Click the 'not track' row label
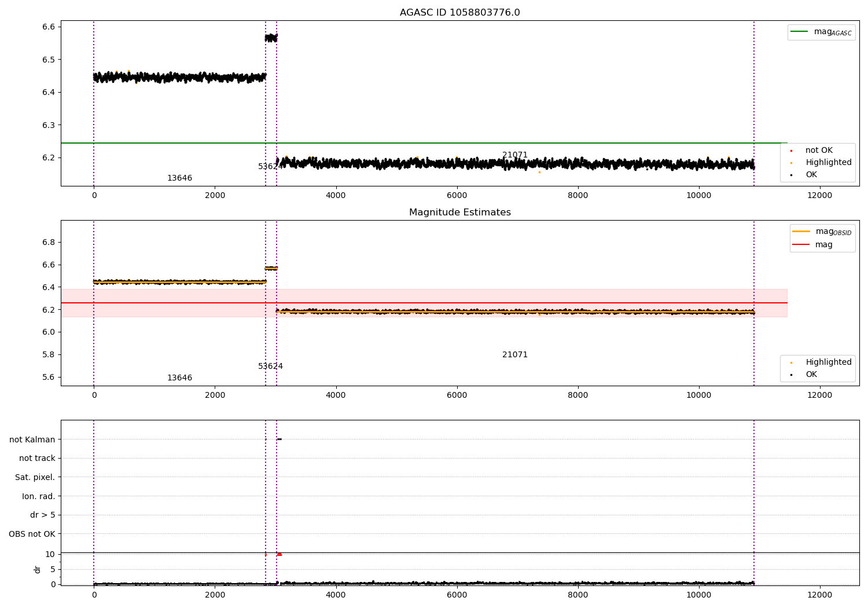 [x=37, y=459]
